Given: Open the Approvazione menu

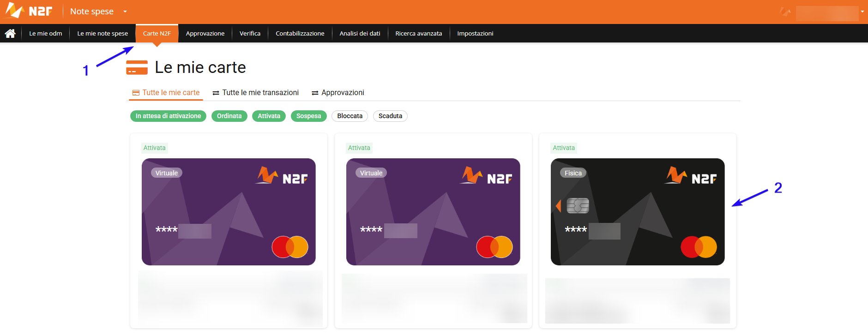Looking at the screenshot, I should (205, 33).
